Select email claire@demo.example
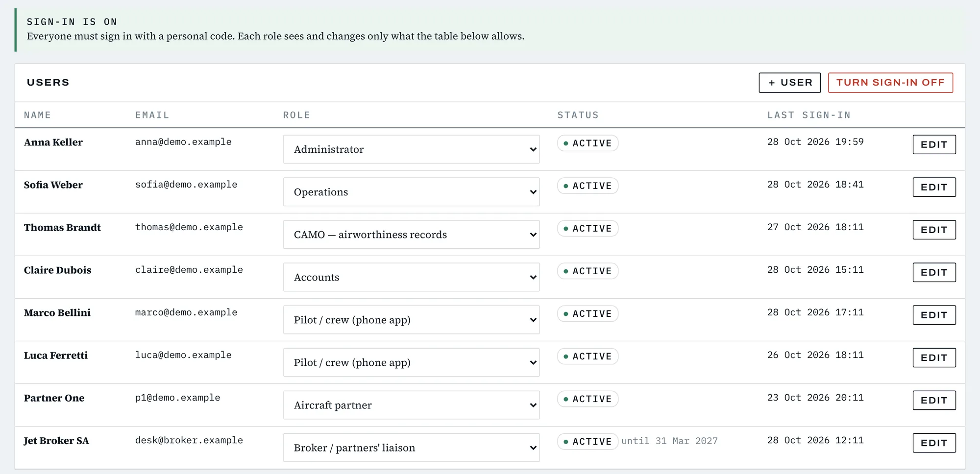980x474 pixels. tap(189, 270)
